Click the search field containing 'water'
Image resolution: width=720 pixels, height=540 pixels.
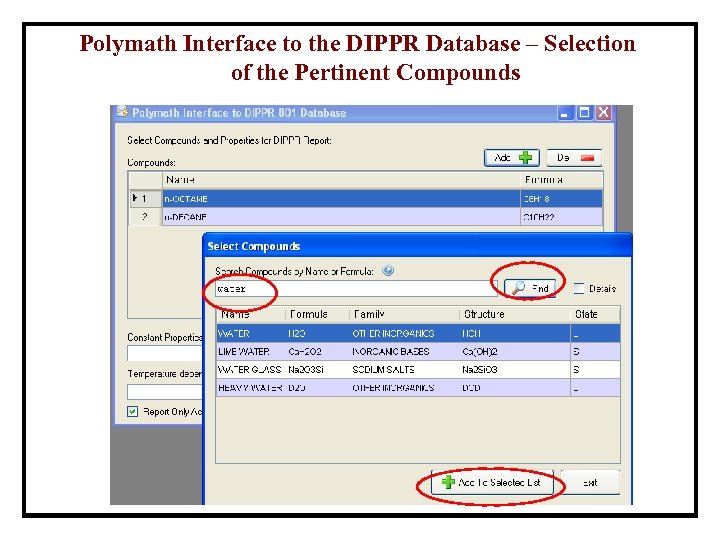(356, 289)
